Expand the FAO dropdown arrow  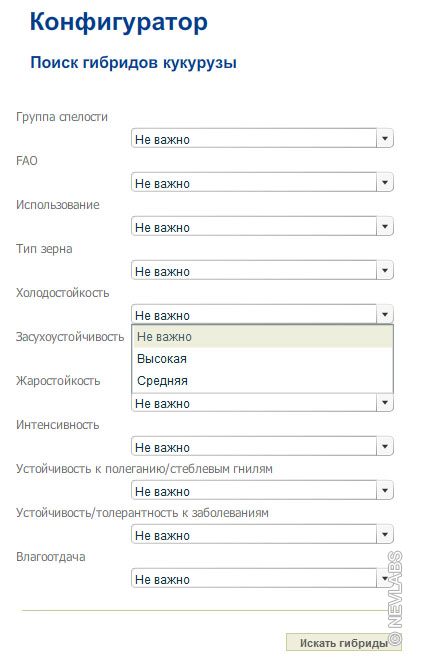[x=384, y=183]
